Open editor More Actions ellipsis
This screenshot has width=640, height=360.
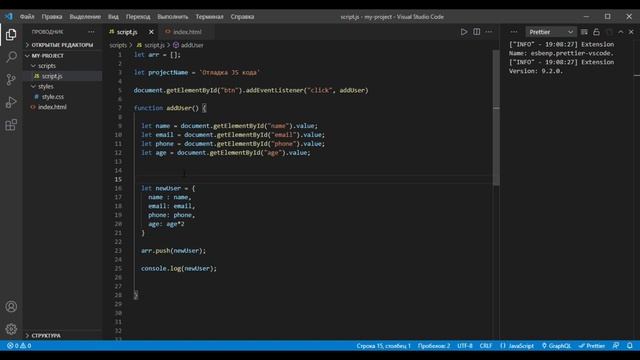tap(489, 32)
